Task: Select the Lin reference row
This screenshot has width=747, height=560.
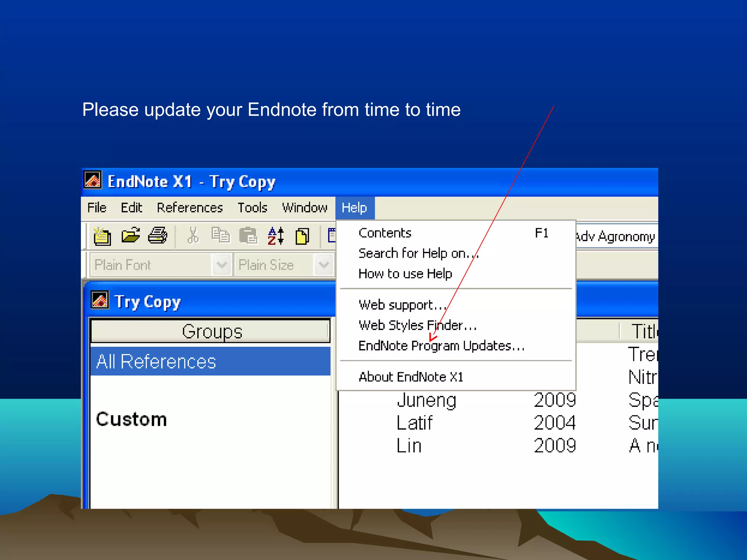Action: click(x=498, y=446)
